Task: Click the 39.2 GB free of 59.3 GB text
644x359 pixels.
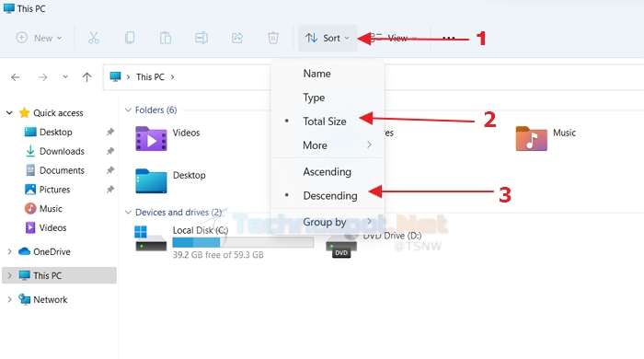Action: [x=218, y=255]
